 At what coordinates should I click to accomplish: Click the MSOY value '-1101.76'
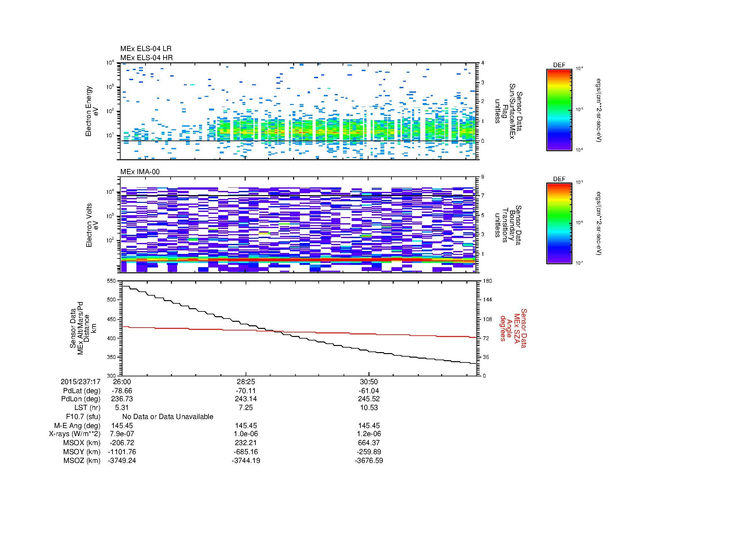coord(122,452)
